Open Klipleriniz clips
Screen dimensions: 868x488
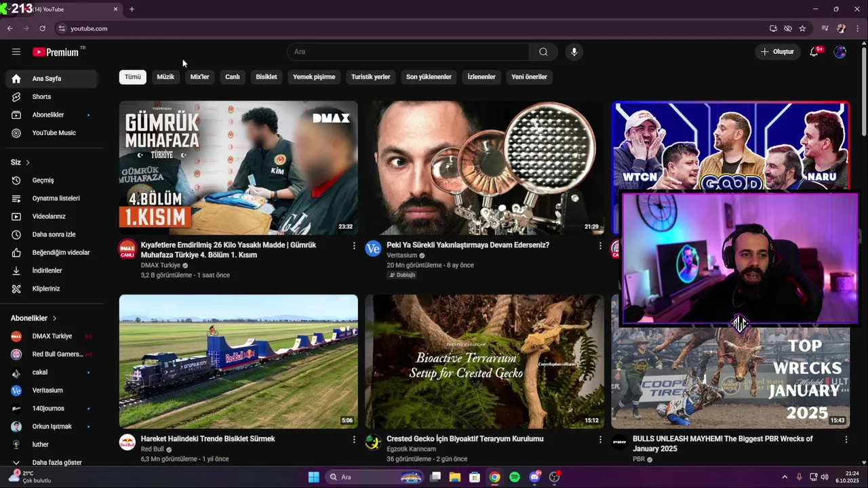coord(52,289)
